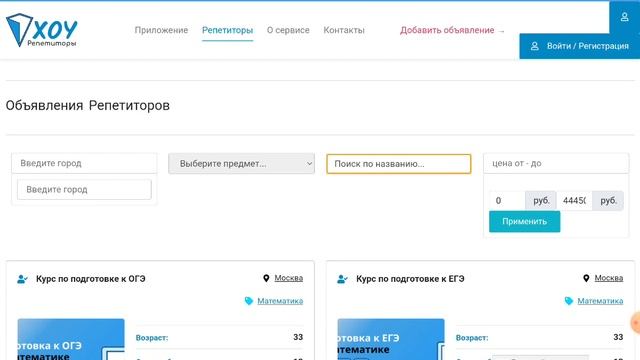Click the Возраст value 33 in the ЕГЭ card
Viewport: 640px width, 360px height.
[x=618, y=337]
